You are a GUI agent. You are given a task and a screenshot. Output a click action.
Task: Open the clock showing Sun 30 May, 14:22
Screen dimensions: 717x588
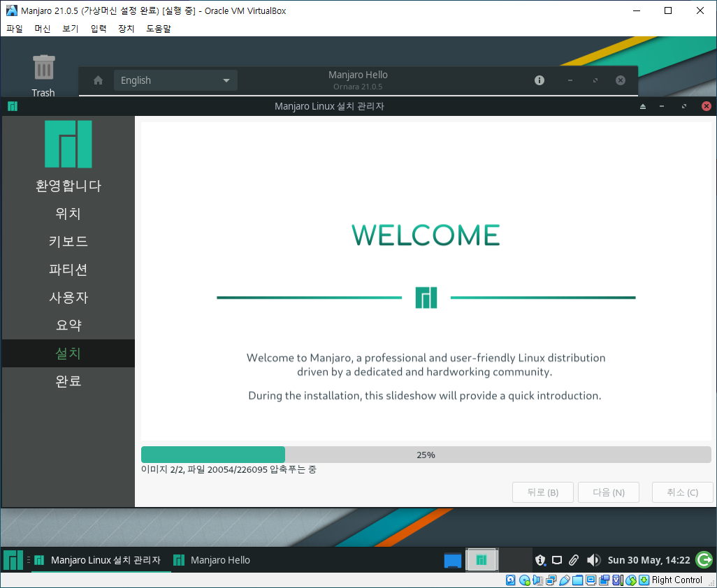pyautogui.click(x=649, y=559)
